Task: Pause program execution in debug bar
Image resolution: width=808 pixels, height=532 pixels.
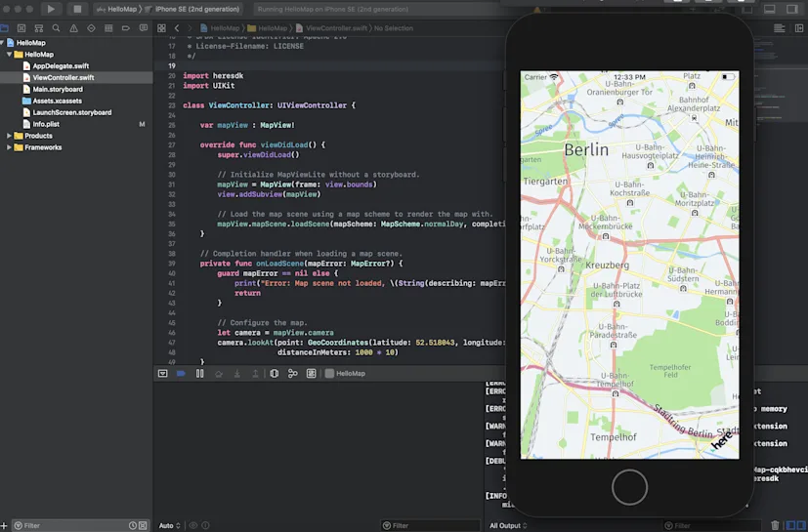Action: coord(199,374)
